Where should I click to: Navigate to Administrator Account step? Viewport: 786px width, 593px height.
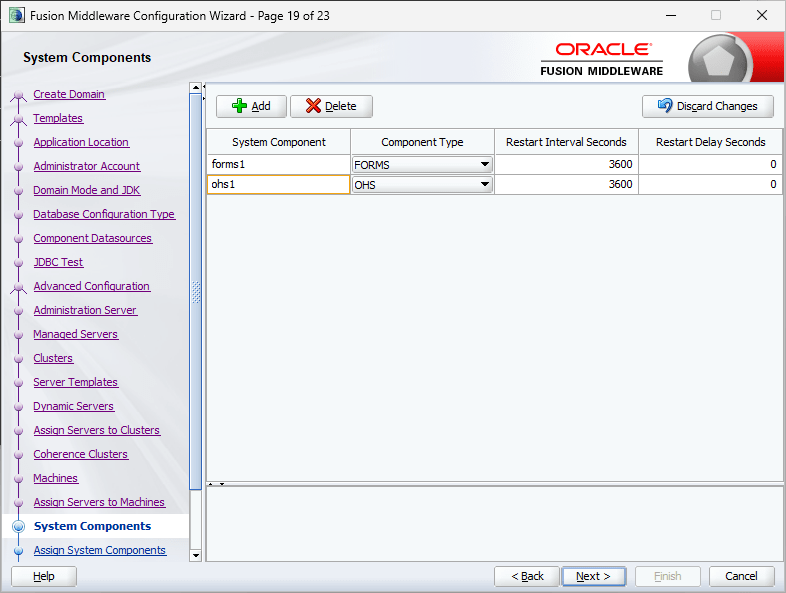[x=87, y=166]
